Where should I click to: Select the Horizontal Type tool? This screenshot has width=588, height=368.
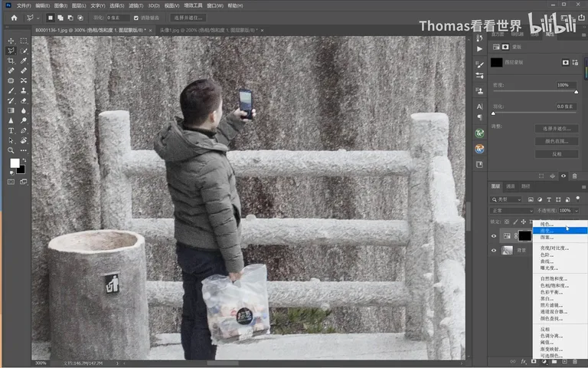pos(11,130)
